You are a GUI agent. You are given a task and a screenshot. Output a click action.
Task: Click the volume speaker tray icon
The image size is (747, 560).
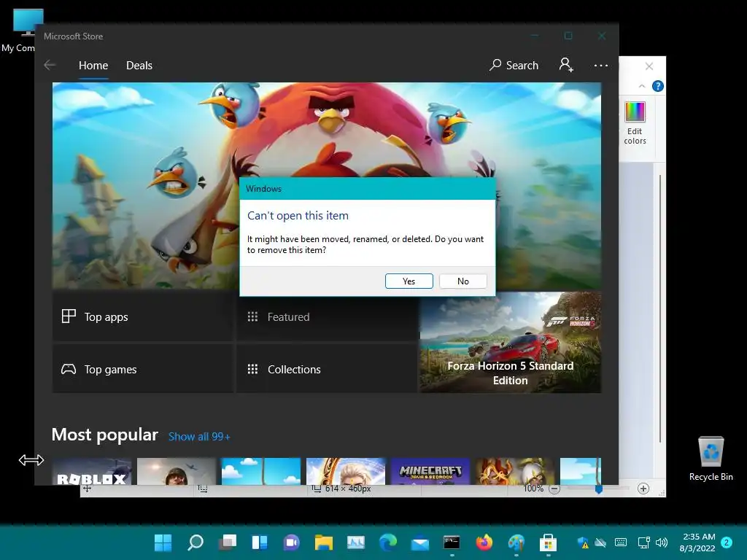coord(661,542)
